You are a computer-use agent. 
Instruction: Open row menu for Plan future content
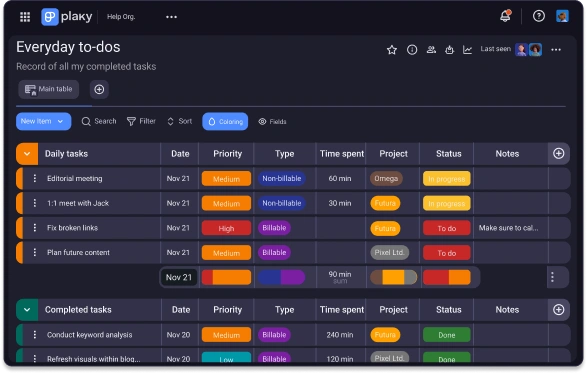pyautogui.click(x=34, y=253)
